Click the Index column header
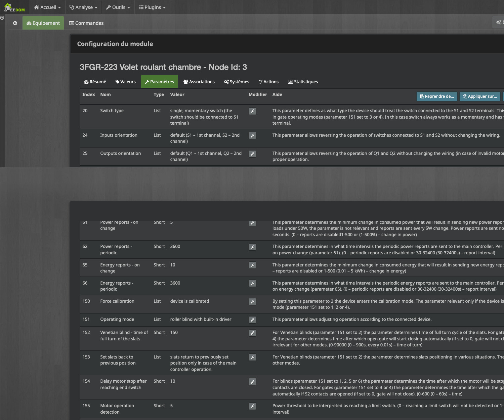Viewport: 504px width, 420px height. pyautogui.click(x=89, y=94)
